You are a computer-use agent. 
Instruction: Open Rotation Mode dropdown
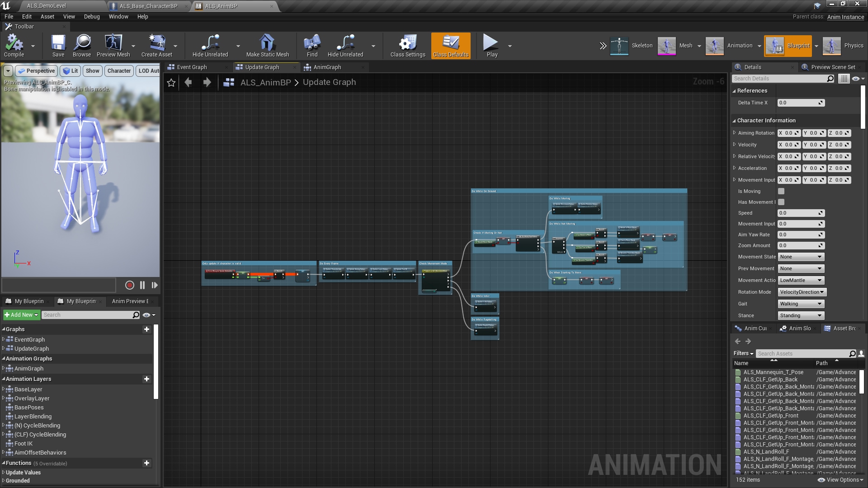802,292
